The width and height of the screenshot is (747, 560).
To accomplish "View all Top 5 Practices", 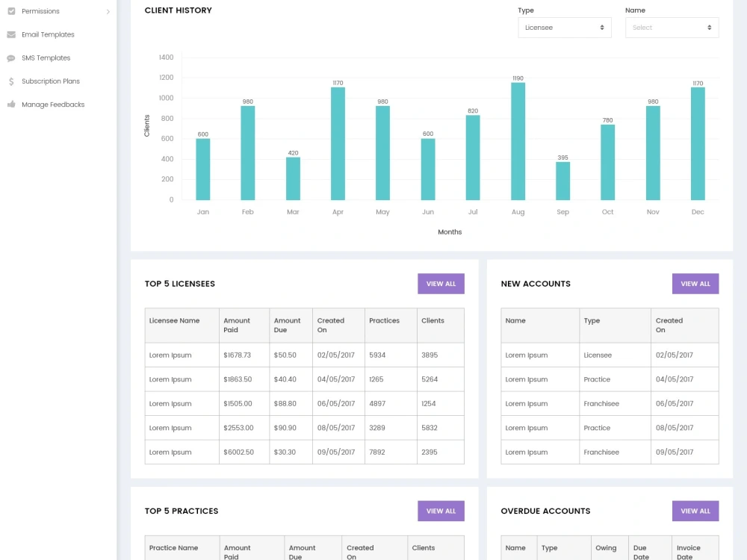I will pos(441,511).
